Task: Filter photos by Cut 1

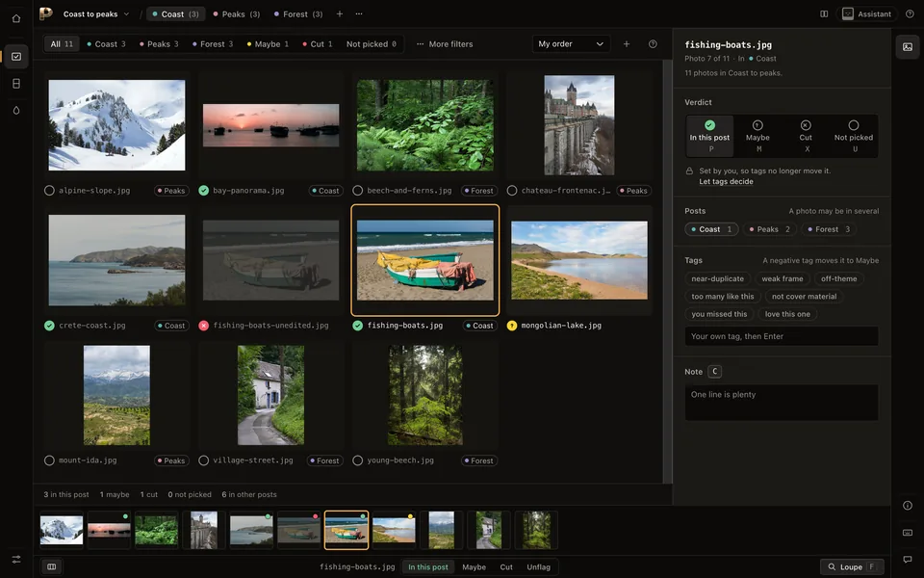Action: pyautogui.click(x=317, y=44)
